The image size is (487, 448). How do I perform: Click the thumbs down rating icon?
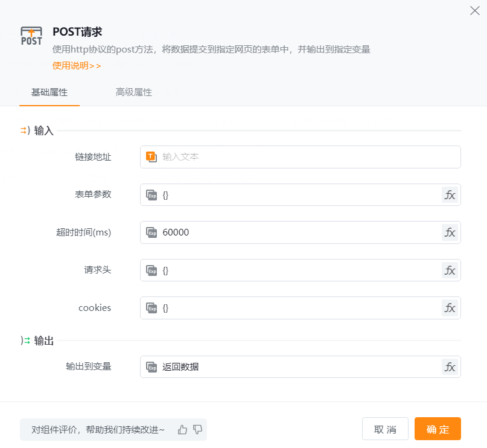[x=197, y=429]
